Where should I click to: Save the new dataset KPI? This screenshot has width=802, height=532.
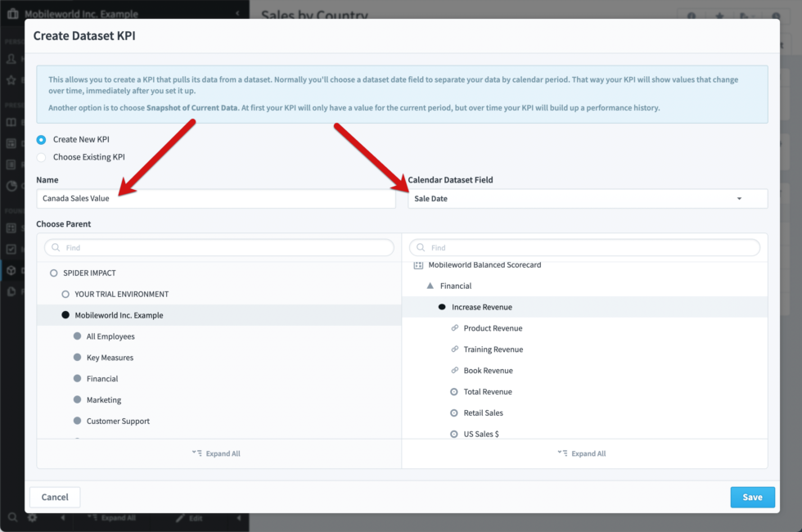click(x=751, y=497)
